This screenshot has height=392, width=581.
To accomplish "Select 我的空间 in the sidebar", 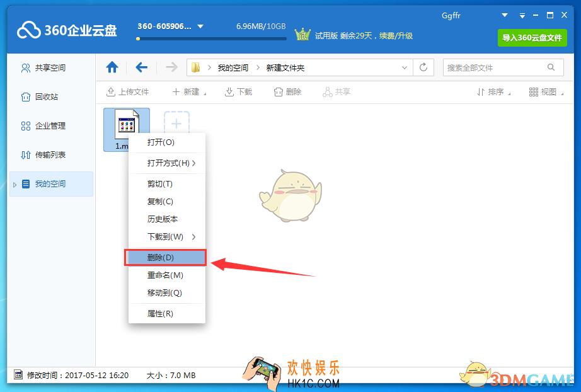I will [51, 184].
